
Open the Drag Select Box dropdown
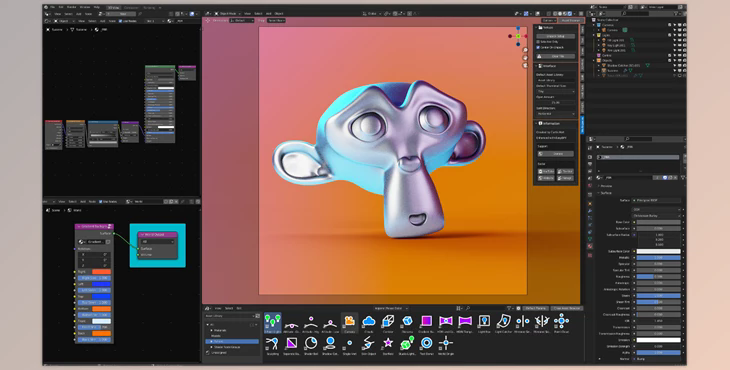pos(277,20)
